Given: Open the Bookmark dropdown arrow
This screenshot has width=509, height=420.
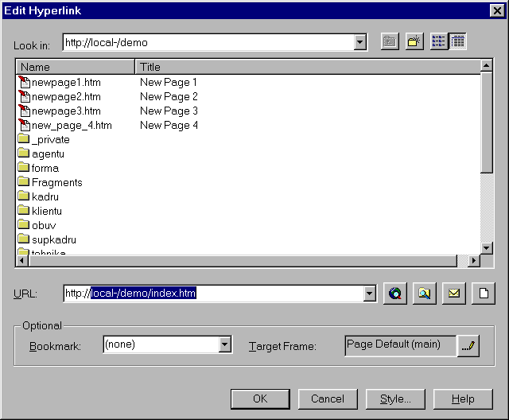Looking at the screenshot, I should pos(224,344).
